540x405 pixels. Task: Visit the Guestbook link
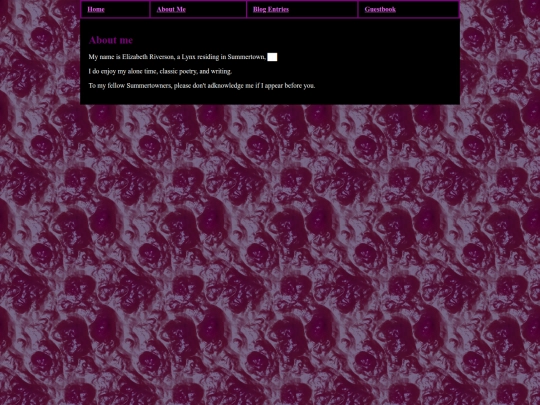[x=380, y=9]
